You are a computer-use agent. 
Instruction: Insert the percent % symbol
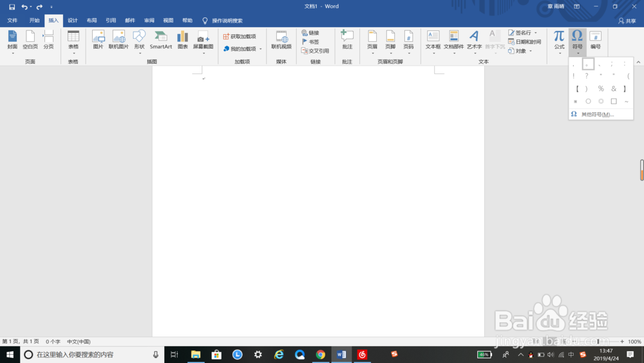pyautogui.click(x=601, y=89)
